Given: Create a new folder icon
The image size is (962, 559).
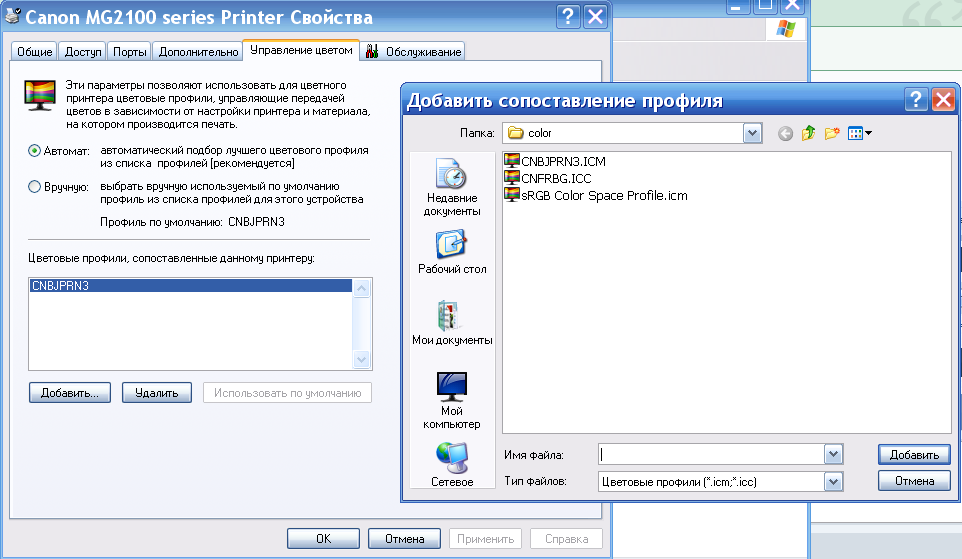Looking at the screenshot, I should point(832,133).
